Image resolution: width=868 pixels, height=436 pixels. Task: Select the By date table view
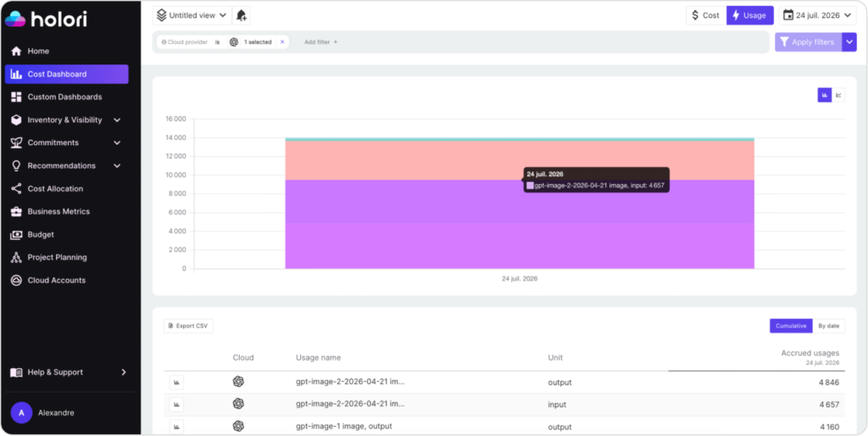[x=829, y=326]
